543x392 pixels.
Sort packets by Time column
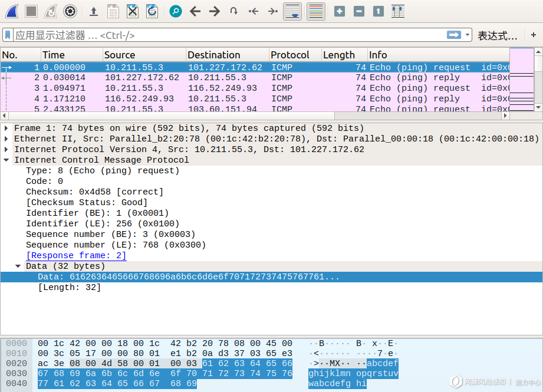tap(72, 55)
